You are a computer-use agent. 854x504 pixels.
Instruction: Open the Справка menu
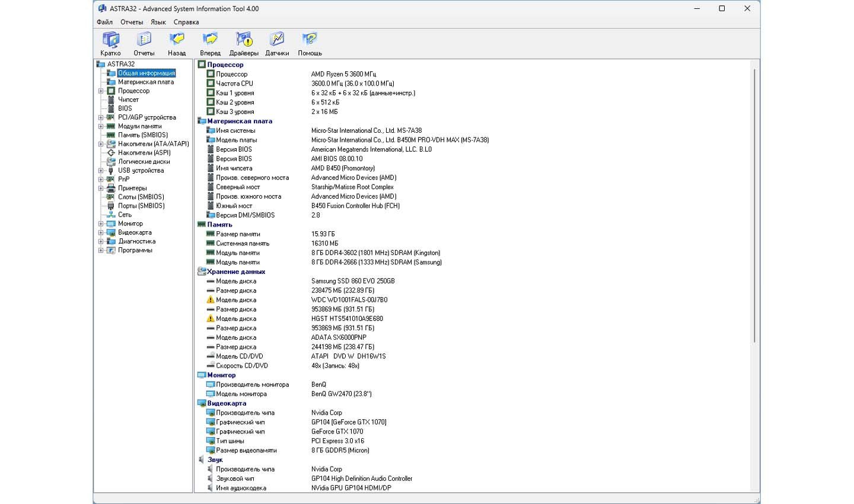click(x=186, y=22)
